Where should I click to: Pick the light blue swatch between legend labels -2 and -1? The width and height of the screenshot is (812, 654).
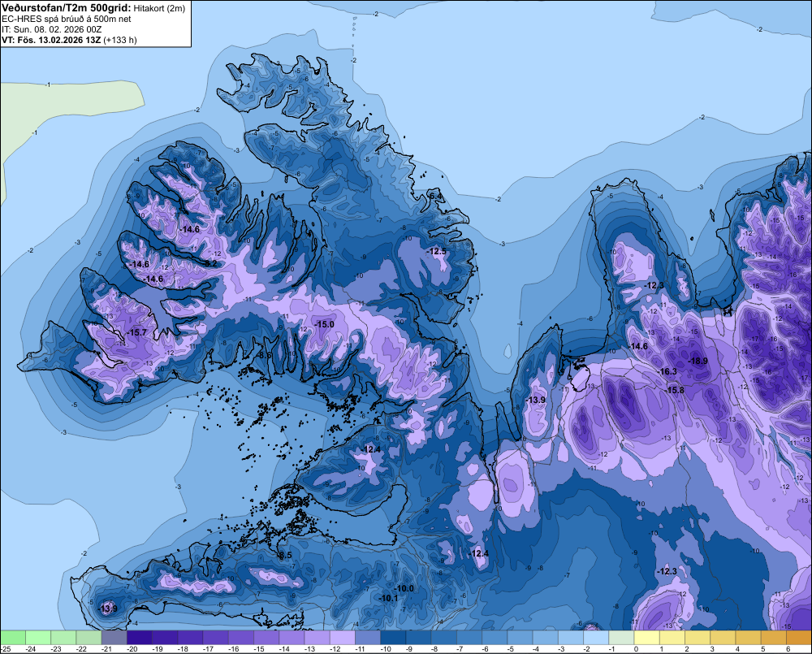[x=596, y=637]
